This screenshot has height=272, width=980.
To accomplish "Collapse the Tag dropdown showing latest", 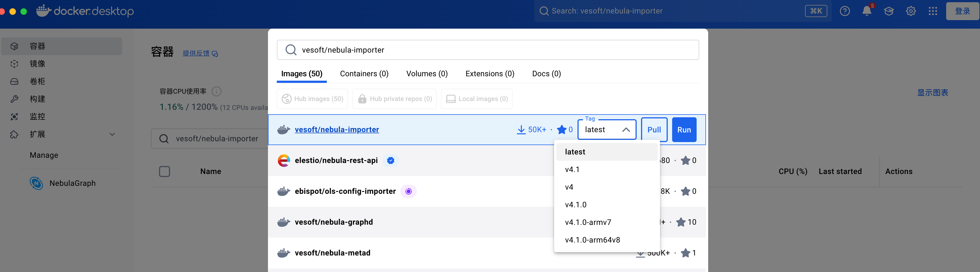I will click(607, 130).
